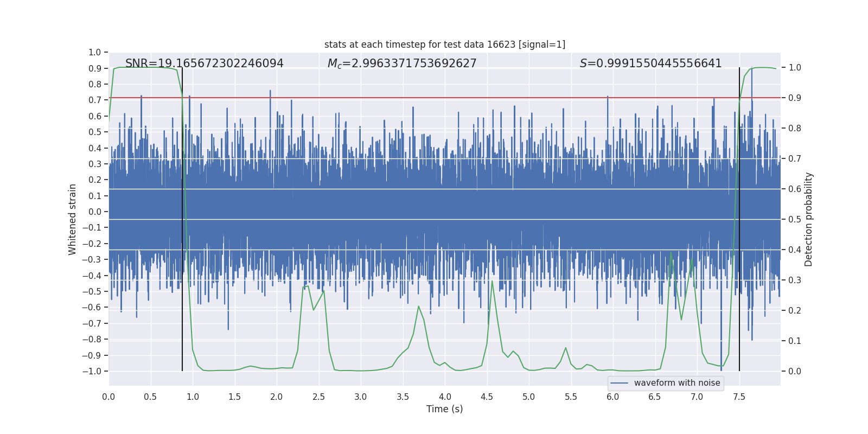868x434 pixels.
Task: Click the 0.2 tick on detection probability axis
Action: click(795, 311)
